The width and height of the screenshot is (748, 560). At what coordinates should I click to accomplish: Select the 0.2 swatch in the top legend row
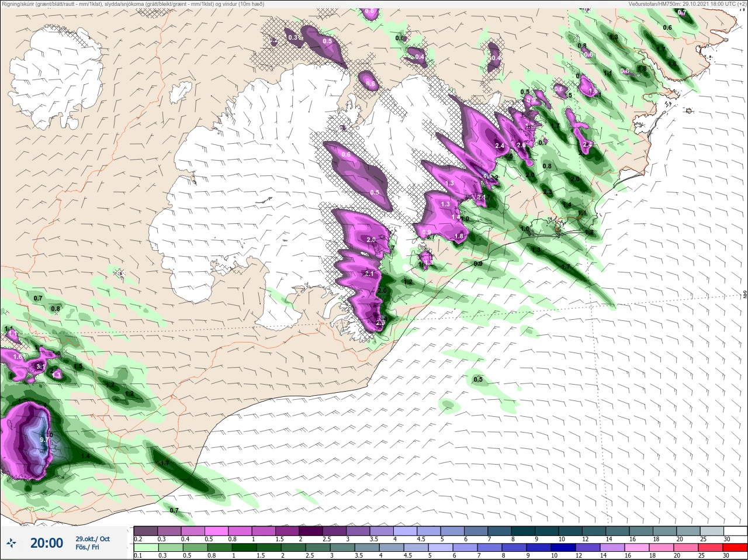point(146,531)
